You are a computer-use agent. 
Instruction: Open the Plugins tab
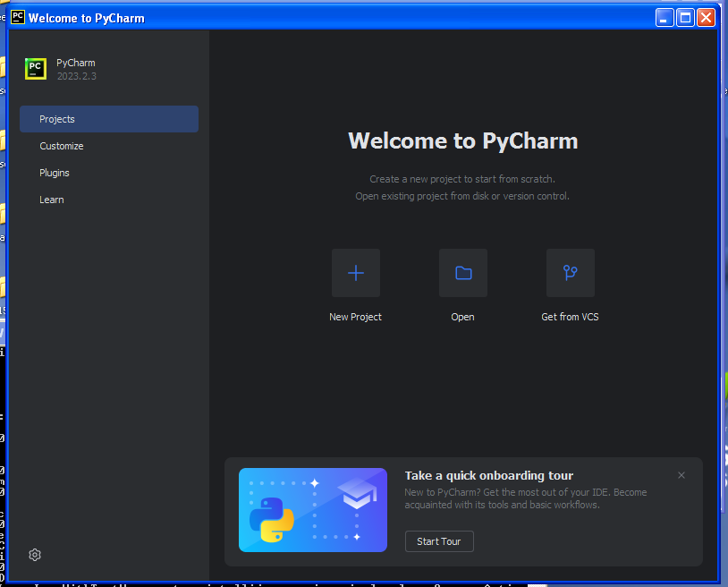[x=109, y=173]
